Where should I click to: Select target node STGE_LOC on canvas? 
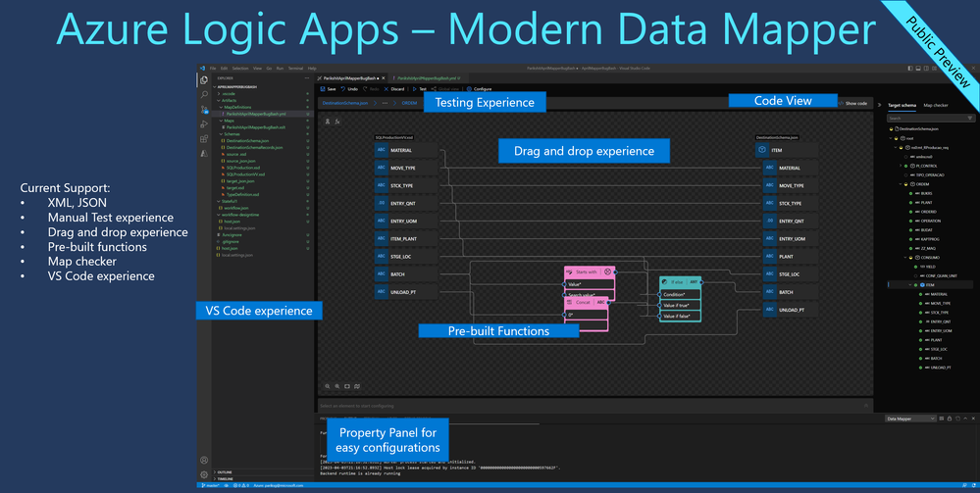[790, 274]
